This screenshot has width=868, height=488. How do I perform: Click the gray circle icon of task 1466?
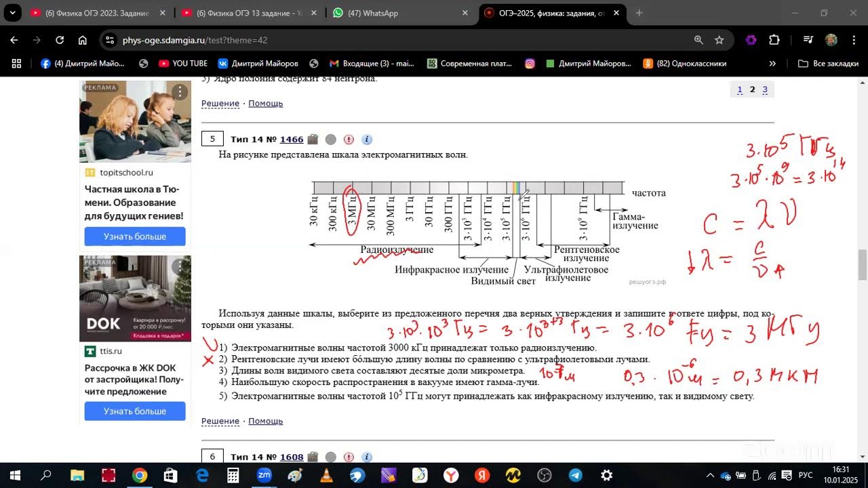330,139
